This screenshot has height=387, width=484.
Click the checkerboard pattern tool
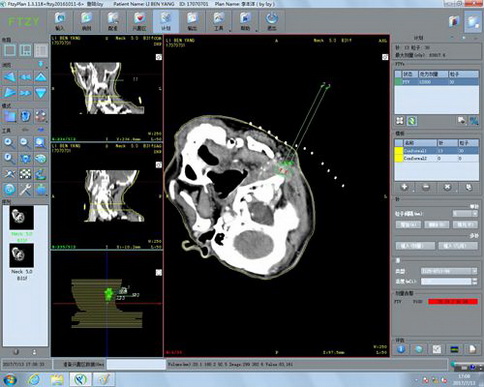[x=25, y=174]
